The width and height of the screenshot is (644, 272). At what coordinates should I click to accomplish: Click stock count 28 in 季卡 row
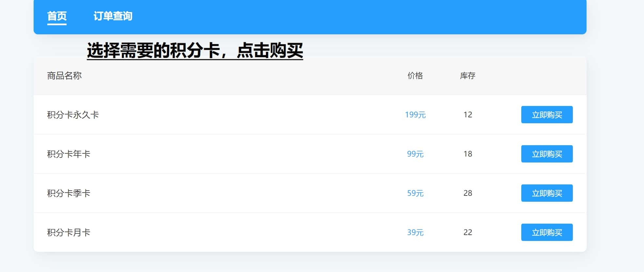[x=467, y=193]
